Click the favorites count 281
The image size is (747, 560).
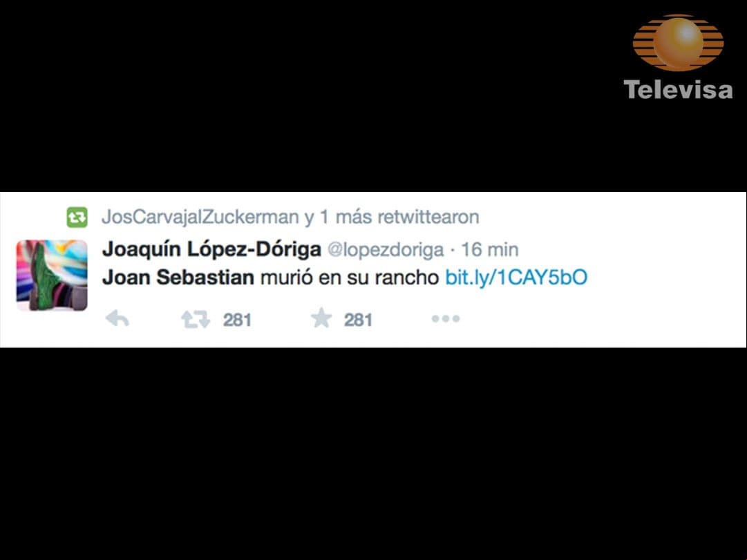click(358, 320)
